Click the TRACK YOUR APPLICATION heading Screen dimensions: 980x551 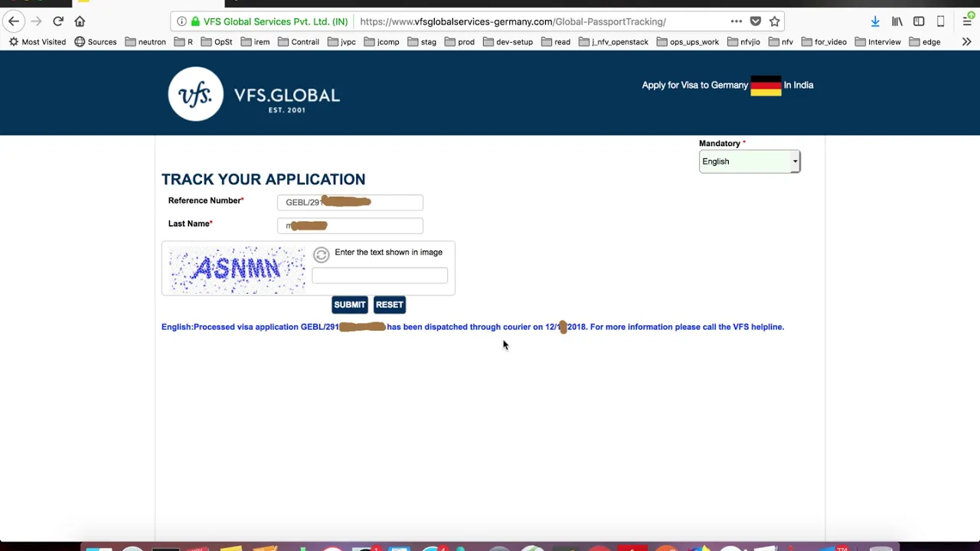263,179
